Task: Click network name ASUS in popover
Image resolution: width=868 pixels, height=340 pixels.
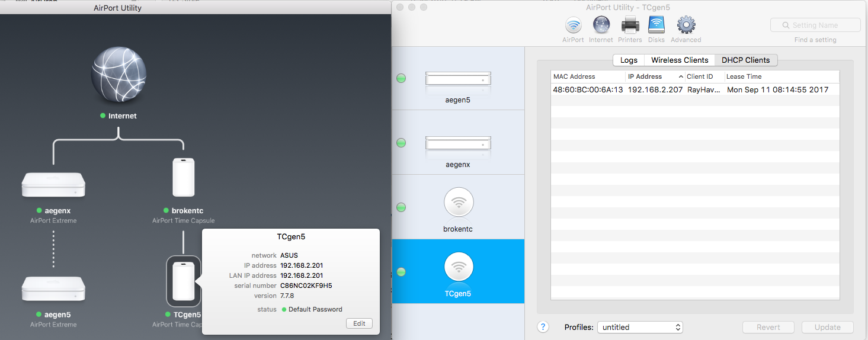Action: click(289, 255)
